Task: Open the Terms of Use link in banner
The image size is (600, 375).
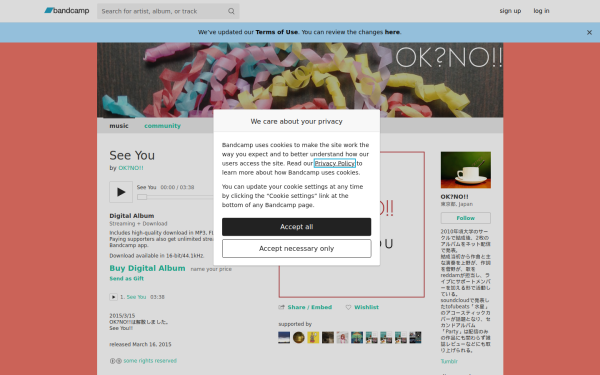Action: pyautogui.click(x=276, y=32)
